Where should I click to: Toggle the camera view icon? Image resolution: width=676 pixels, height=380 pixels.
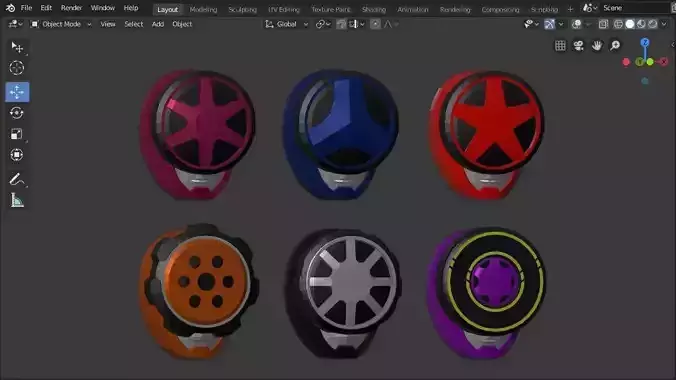coord(579,45)
